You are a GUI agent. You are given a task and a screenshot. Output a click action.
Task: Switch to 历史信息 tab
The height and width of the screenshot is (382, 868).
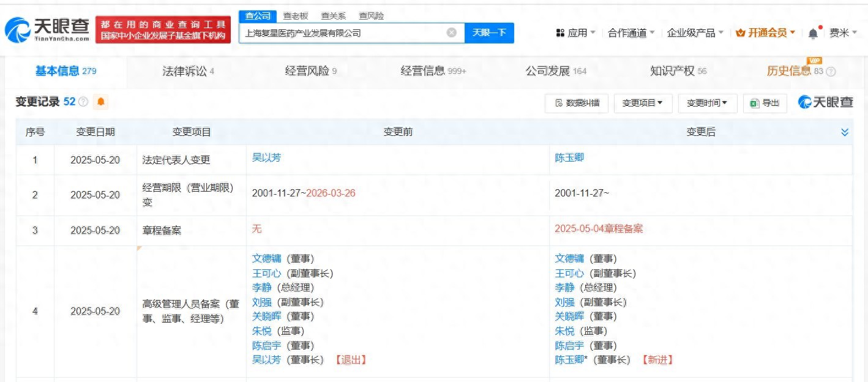(795, 71)
